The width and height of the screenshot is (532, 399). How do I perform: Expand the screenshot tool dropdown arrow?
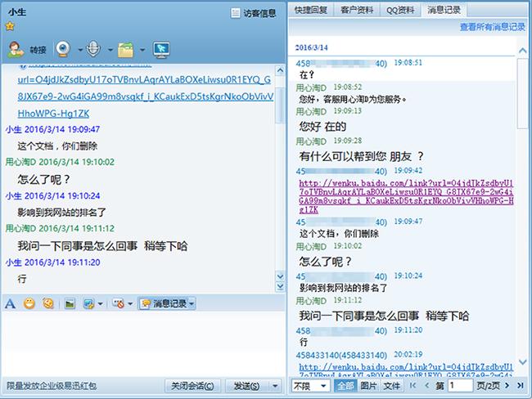point(99,303)
